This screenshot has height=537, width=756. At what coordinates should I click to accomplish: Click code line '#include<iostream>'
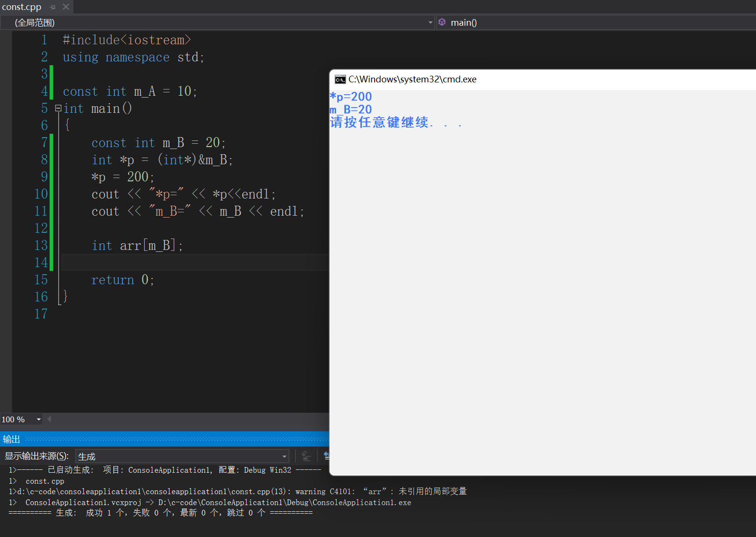[127, 40]
